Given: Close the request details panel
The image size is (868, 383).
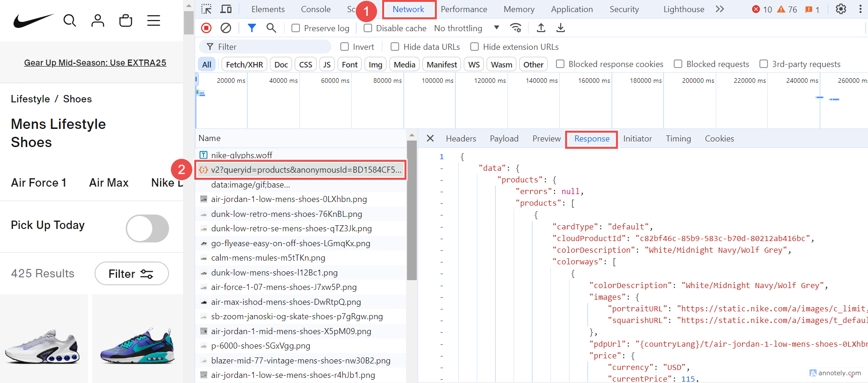Looking at the screenshot, I should (x=430, y=138).
